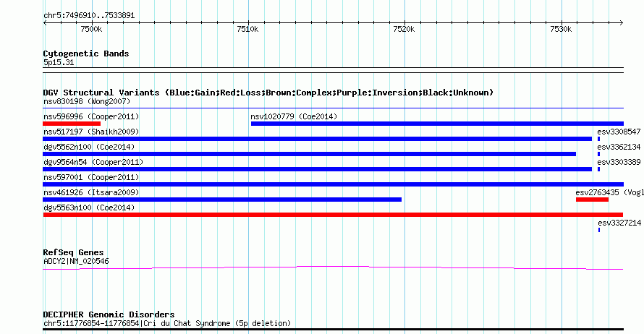
Task: Click the small esv3362134 variant marker
Action: coord(599,154)
